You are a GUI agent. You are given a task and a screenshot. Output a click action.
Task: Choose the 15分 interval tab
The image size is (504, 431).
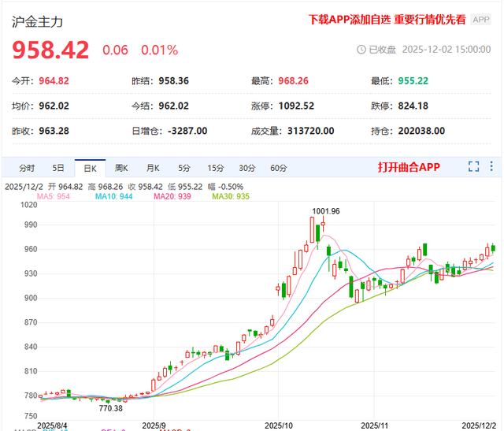pos(215,168)
